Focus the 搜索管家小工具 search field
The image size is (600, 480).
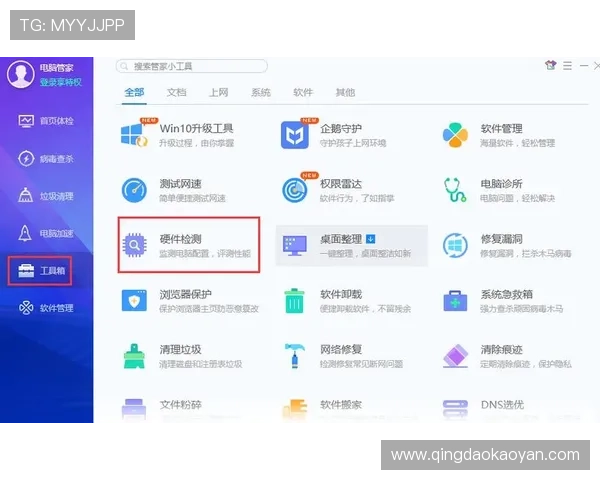192,66
